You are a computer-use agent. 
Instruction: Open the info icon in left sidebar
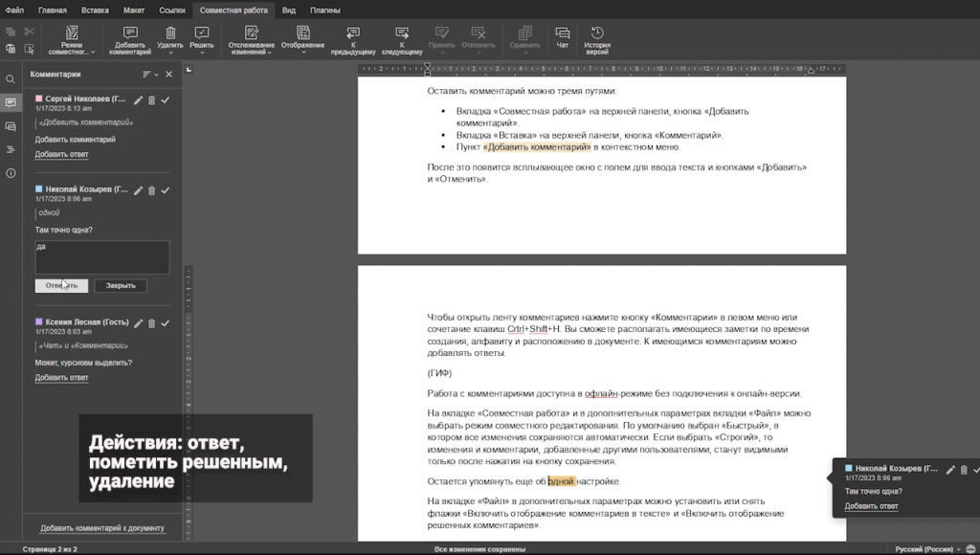pyautogui.click(x=11, y=173)
